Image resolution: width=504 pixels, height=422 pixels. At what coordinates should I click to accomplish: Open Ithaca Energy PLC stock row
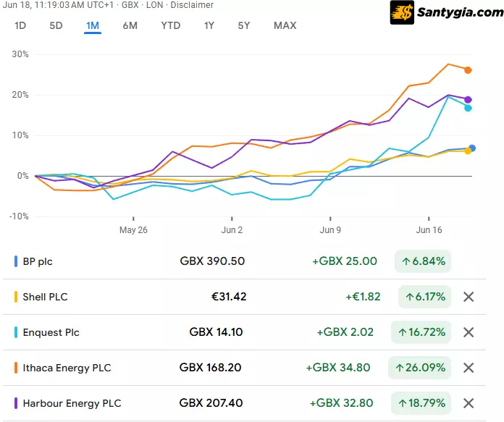click(244, 368)
